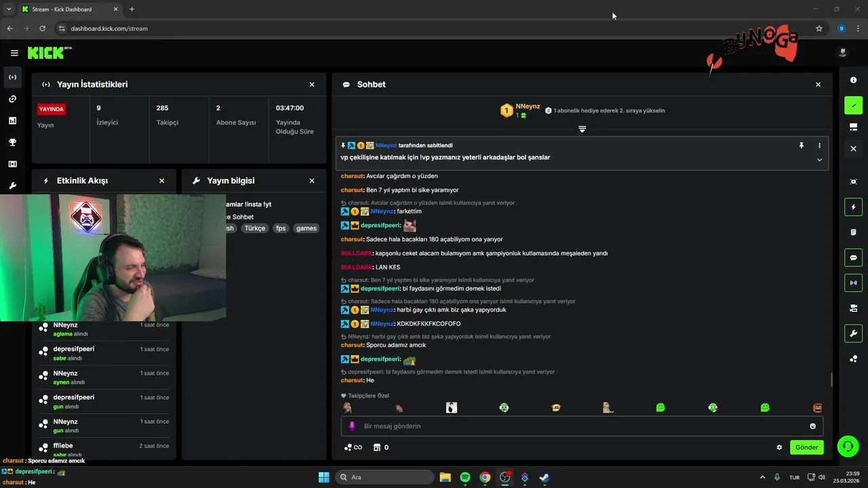Click the camera recorder icon in right sidebar
The width and height of the screenshot is (868, 488).
click(853, 308)
